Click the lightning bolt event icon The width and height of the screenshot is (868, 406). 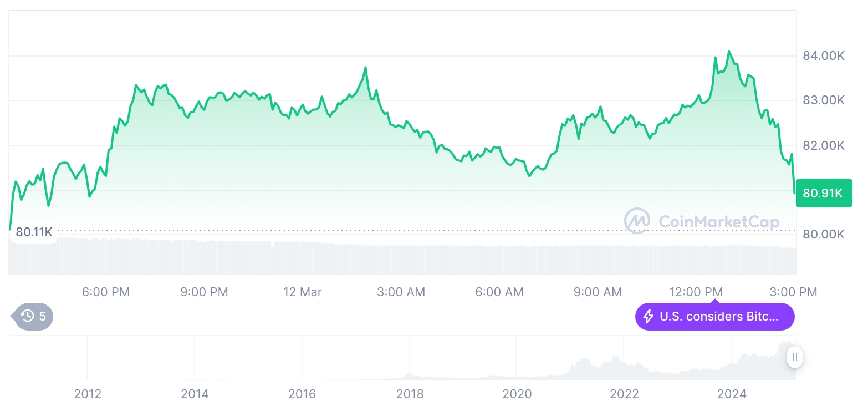[648, 317]
